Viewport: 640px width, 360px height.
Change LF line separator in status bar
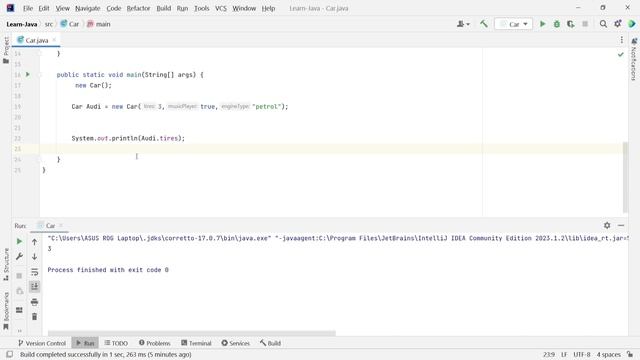[564, 355]
